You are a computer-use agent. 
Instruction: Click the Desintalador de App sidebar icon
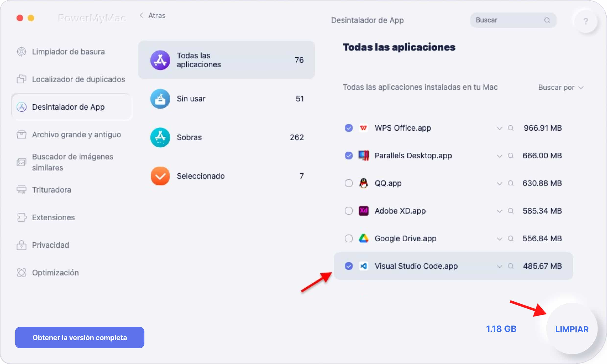(21, 107)
